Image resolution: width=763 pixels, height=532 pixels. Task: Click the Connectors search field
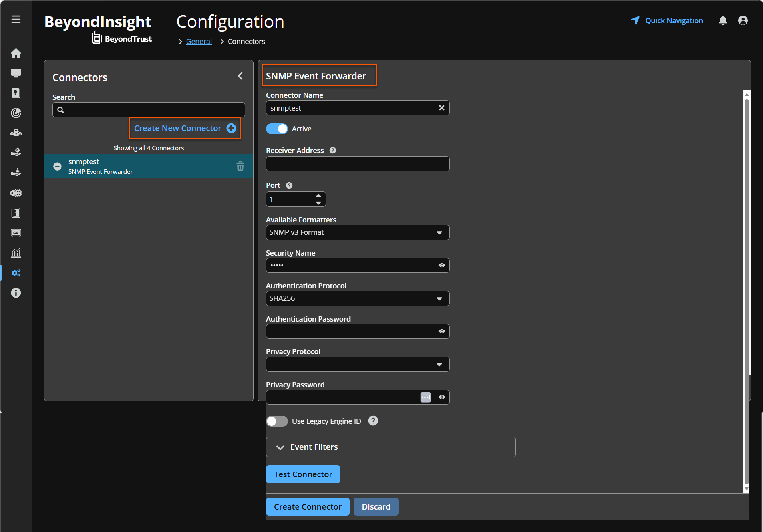(149, 110)
